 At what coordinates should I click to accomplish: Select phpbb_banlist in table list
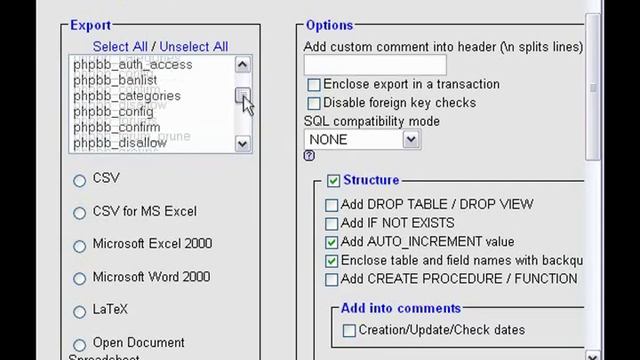[x=115, y=80]
